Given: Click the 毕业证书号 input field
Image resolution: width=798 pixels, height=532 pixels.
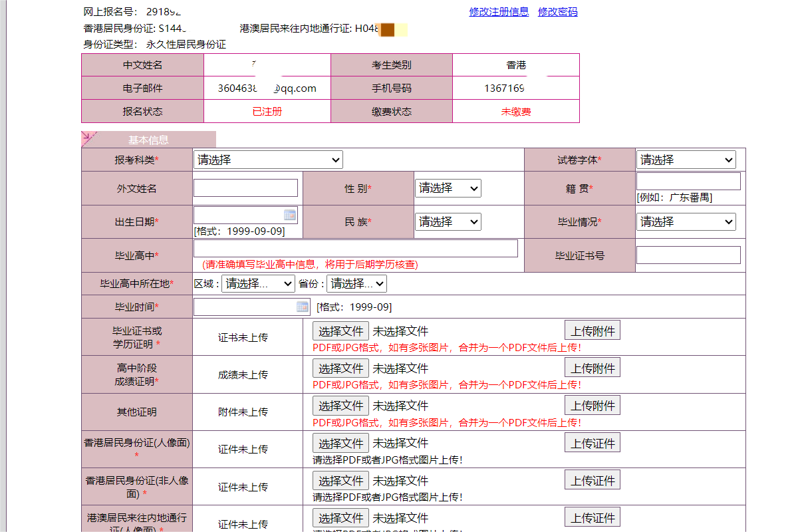Looking at the screenshot, I should (688, 255).
